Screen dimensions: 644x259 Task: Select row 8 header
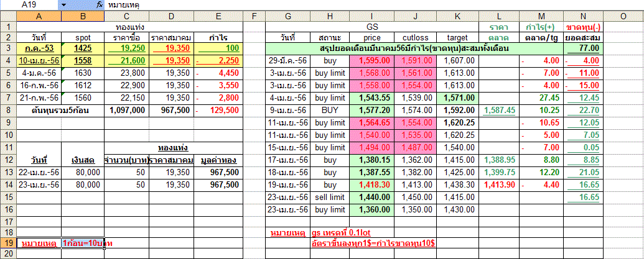coord(8,110)
